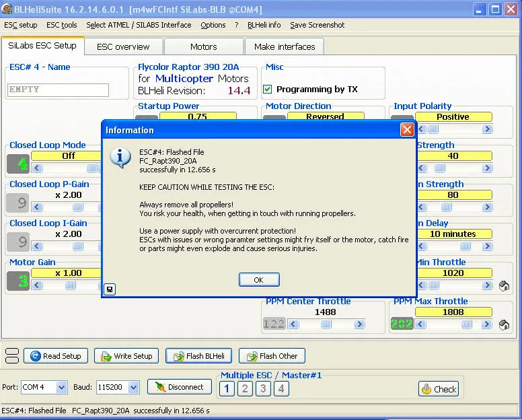Click the save icon in Information dialog
Screen dimensions: 522x420
(x=110, y=289)
